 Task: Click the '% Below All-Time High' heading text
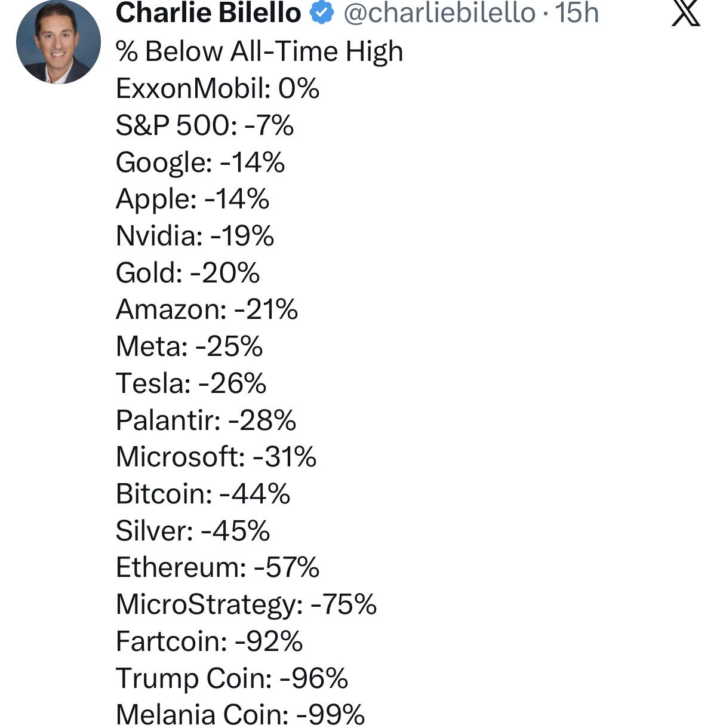coord(259,51)
